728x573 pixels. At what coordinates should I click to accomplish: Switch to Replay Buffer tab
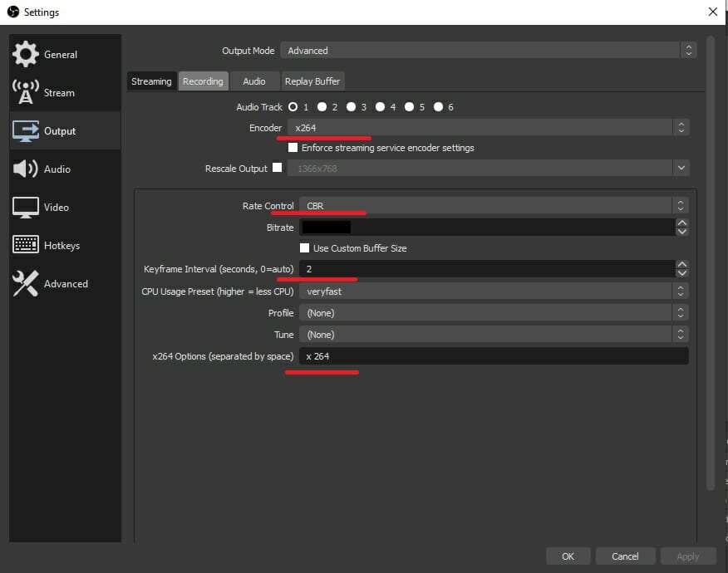312,81
